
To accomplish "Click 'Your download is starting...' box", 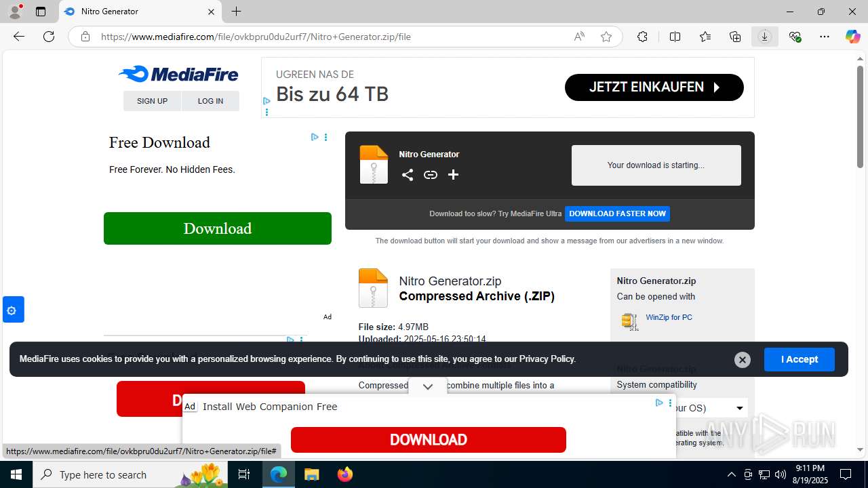I will [x=656, y=165].
